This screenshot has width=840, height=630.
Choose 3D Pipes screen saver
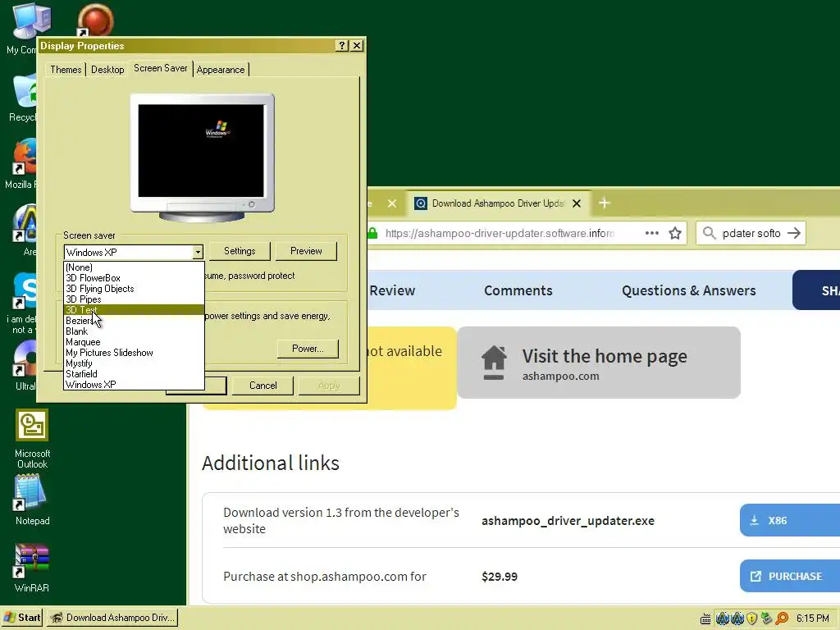click(134, 299)
